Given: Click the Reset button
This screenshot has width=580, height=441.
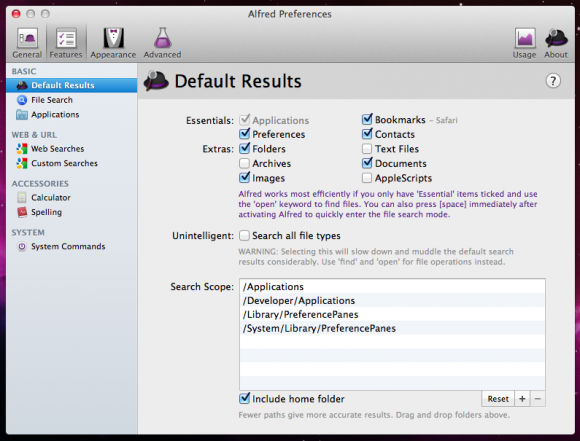Looking at the screenshot, I should [498, 399].
